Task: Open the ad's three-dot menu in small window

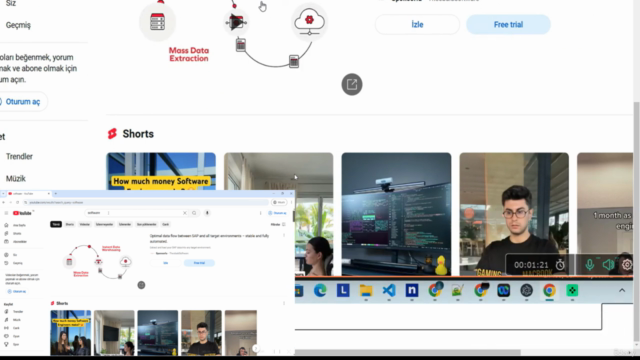Action: tap(284, 235)
